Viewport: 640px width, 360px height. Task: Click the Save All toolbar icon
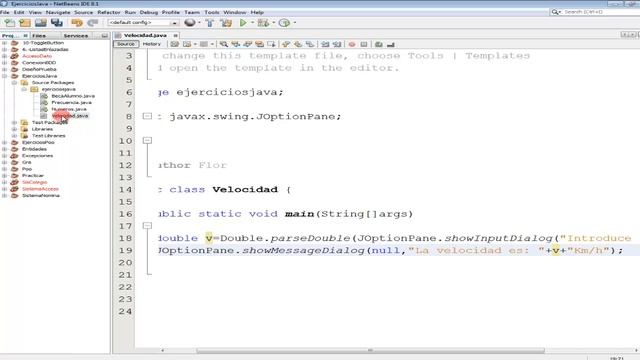56,23
